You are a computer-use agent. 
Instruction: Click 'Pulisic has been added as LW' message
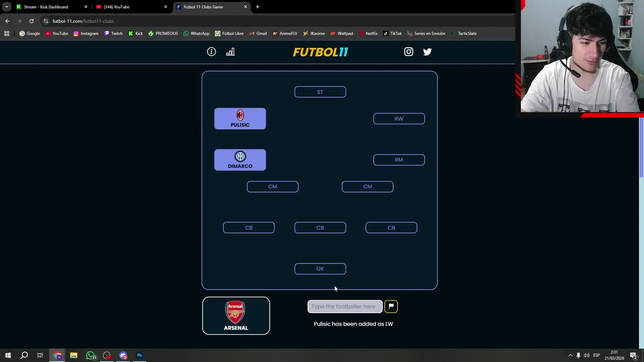click(353, 324)
